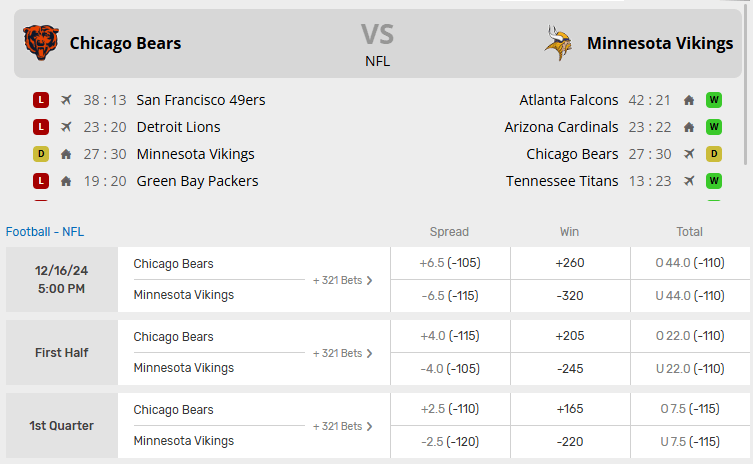Pick the Over 44.0 (-110) total
Screen dimensions: 753x464
coord(689,263)
